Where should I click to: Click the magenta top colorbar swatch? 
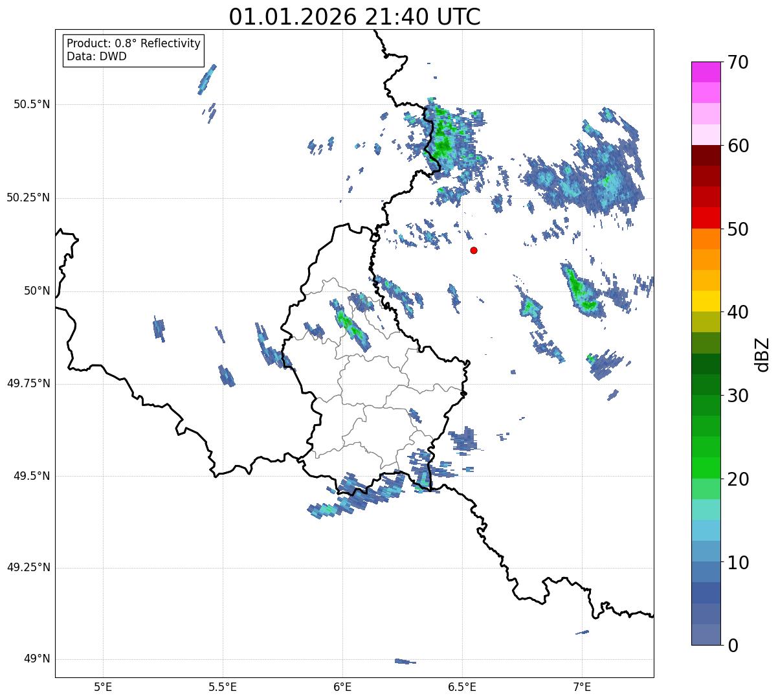click(x=706, y=72)
